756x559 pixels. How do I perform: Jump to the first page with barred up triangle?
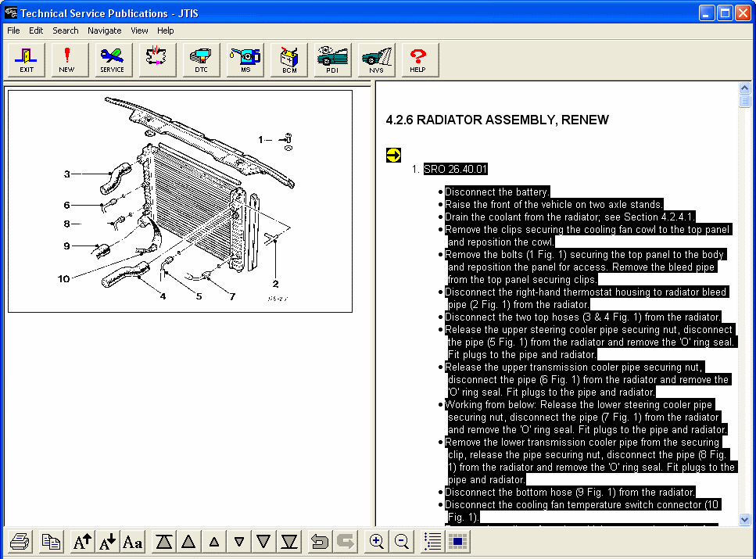click(x=164, y=542)
